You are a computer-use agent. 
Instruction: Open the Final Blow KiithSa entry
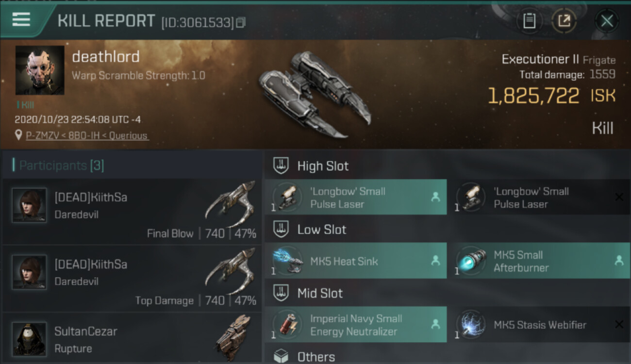[132, 212]
